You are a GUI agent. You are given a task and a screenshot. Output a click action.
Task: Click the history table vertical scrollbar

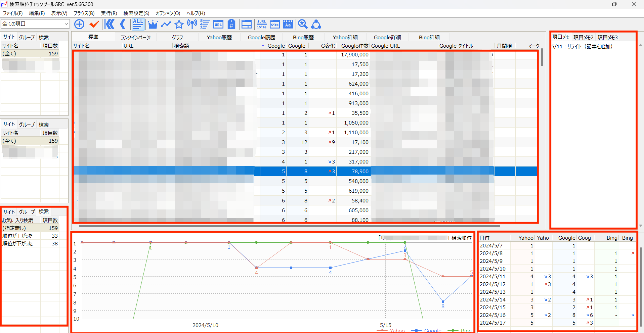[640, 287]
